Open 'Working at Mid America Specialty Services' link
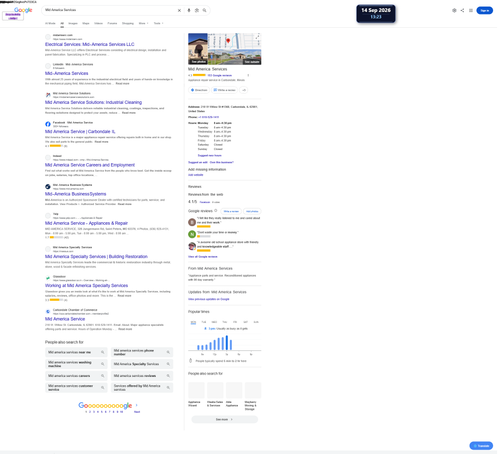The height and width of the screenshot is (454, 500). pos(86,286)
